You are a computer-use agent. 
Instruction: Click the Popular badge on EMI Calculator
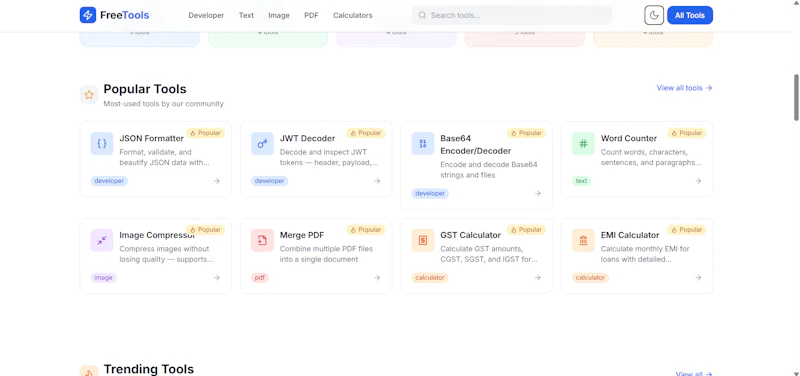687,230
